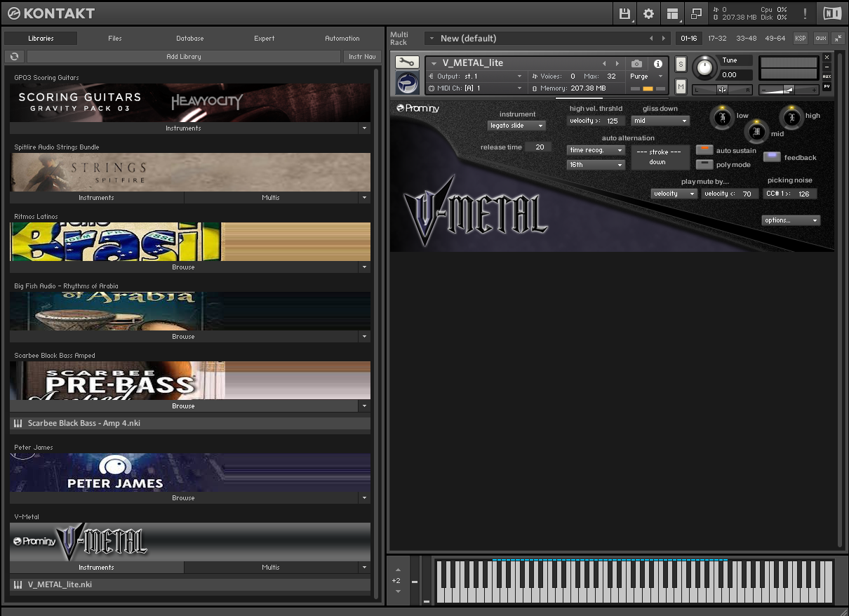Toggle the aux outputs button in rack header
This screenshot has height=616, width=849.
[x=820, y=38]
